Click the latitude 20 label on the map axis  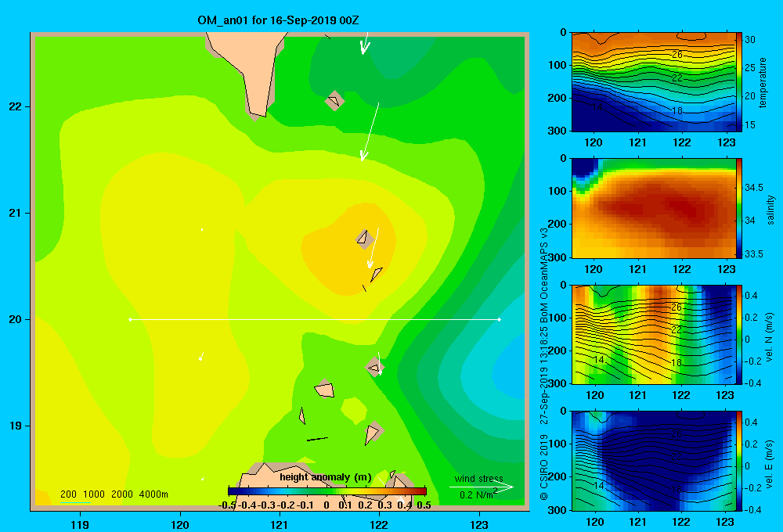[16, 319]
